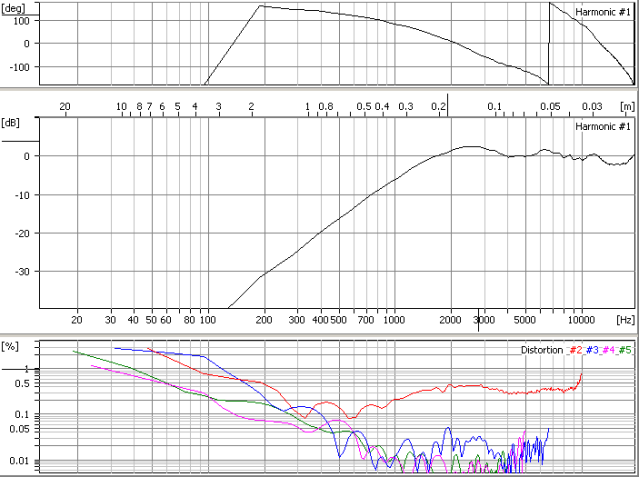Click the 1000 Hz frequency axis tick label
Image resolution: width=639 pixels, height=477 pixels.
[x=393, y=320]
